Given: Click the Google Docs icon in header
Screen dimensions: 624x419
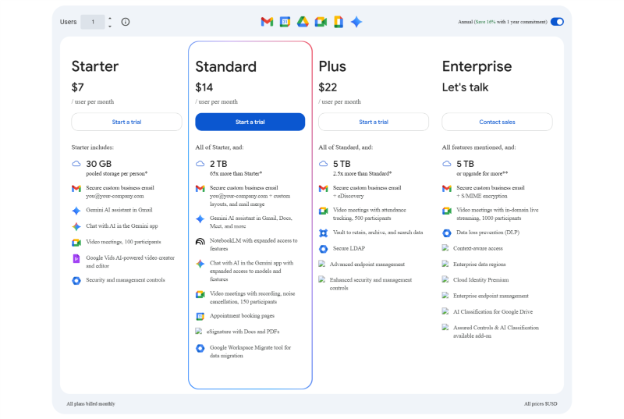Looking at the screenshot, I should (x=338, y=22).
